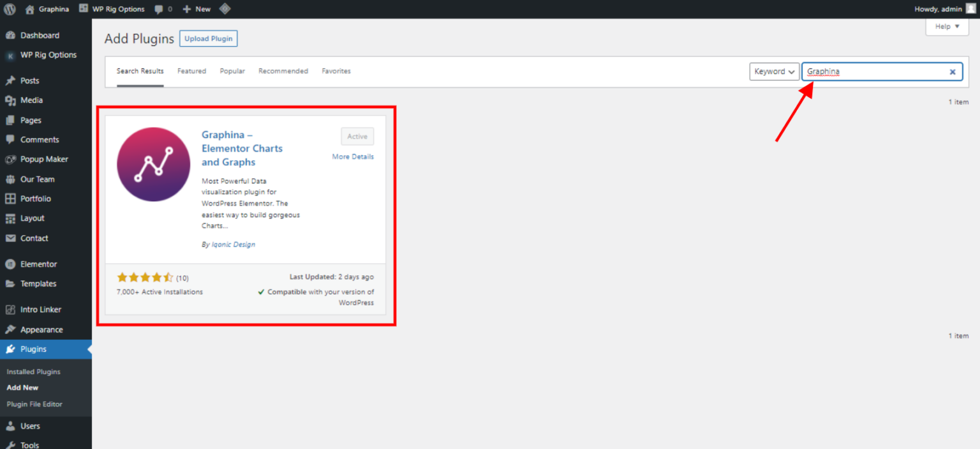Open the Appearance brush icon
Screen dimensions: 980x449
coord(13,329)
